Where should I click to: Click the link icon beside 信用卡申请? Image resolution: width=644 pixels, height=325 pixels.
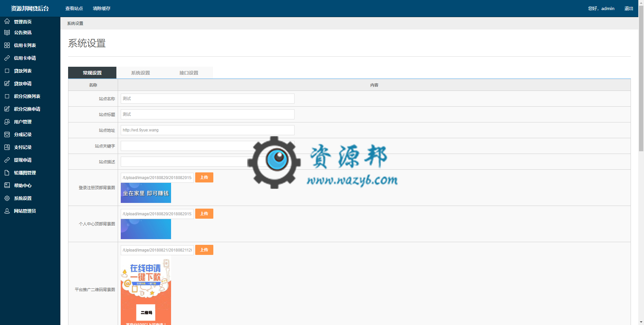tap(7, 58)
